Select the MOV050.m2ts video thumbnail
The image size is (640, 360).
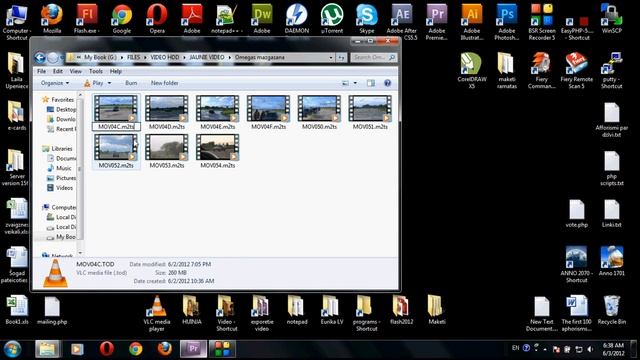(319, 109)
